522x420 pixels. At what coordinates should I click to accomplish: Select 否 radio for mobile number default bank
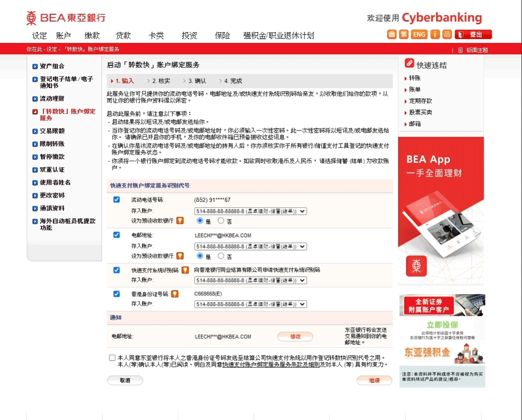pos(221,220)
